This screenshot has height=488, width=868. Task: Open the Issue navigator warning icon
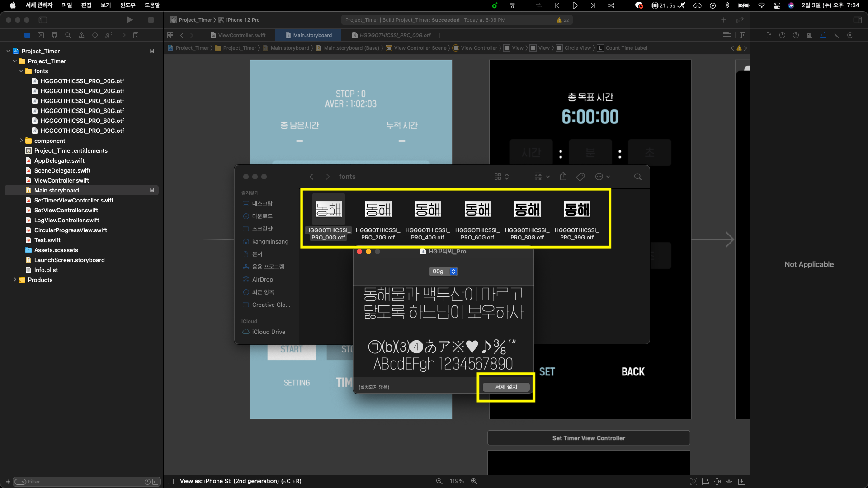[x=81, y=35]
